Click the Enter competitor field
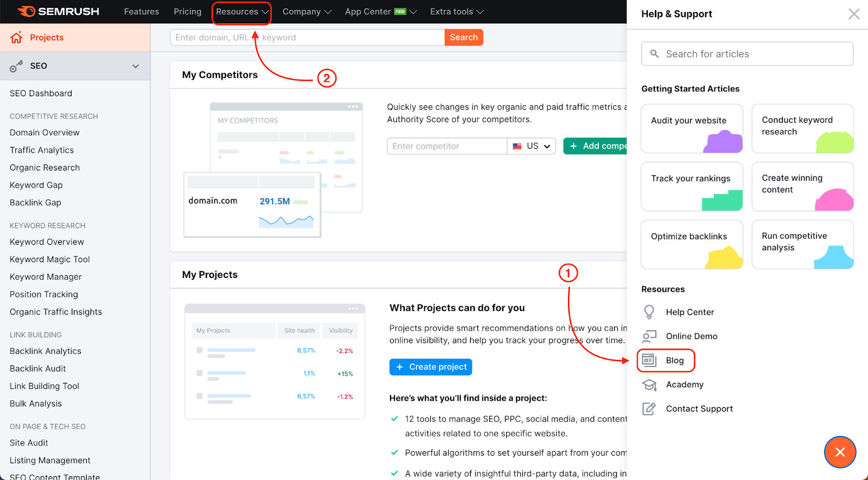This screenshot has height=480, width=868. click(x=447, y=146)
